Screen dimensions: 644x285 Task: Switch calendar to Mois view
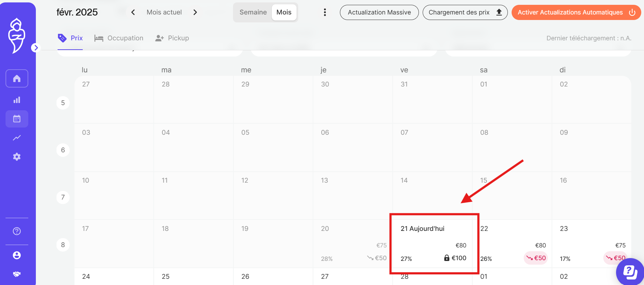click(284, 12)
